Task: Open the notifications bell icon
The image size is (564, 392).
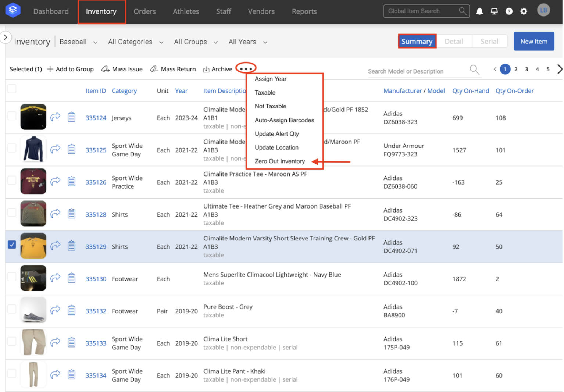Action: point(479,11)
